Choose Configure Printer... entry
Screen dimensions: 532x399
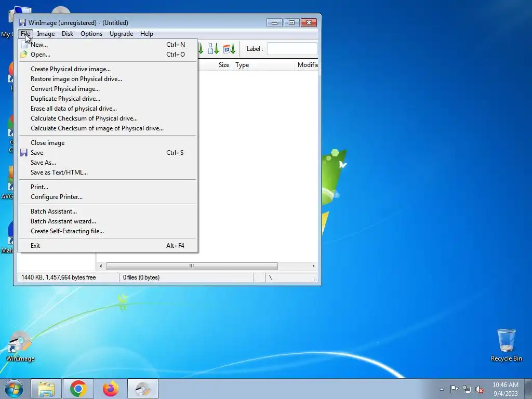108,196
